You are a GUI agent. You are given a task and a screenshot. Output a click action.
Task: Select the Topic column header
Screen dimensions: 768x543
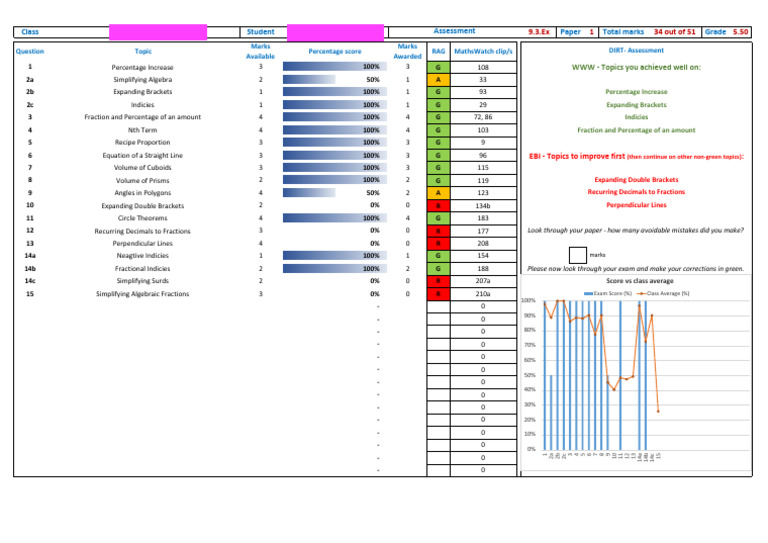[143, 51]
